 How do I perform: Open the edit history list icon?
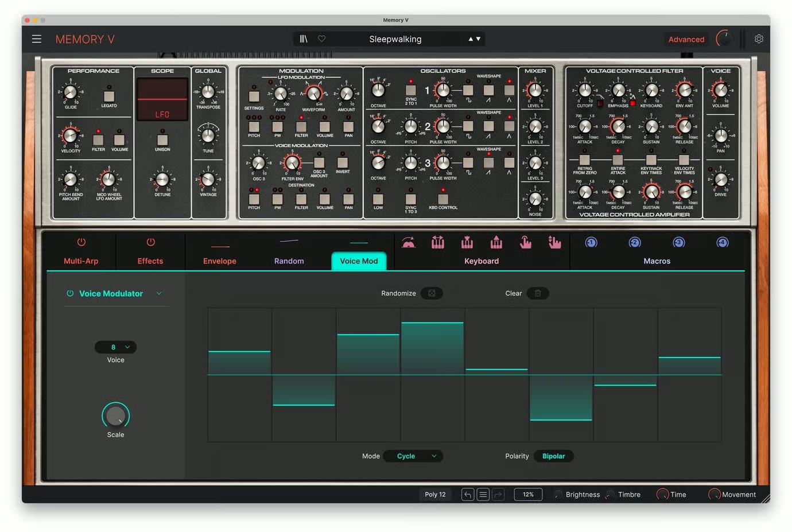pos(483,495)
